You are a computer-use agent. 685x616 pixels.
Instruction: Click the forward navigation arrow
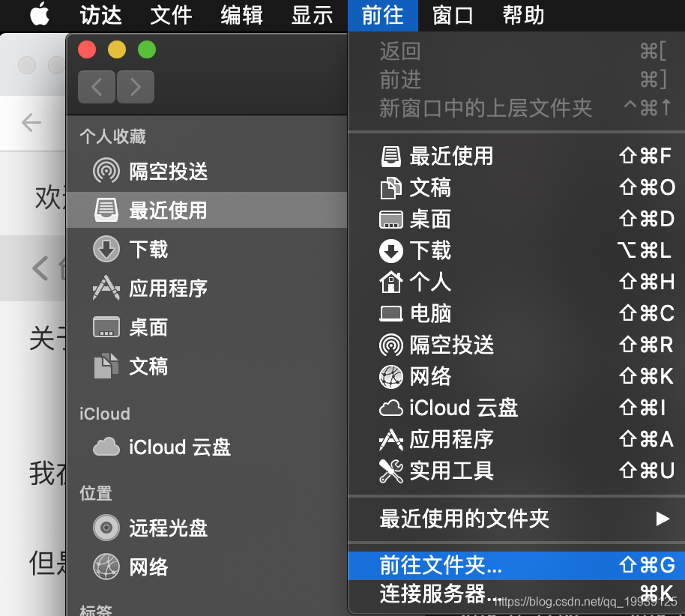[x=136, y=87]
